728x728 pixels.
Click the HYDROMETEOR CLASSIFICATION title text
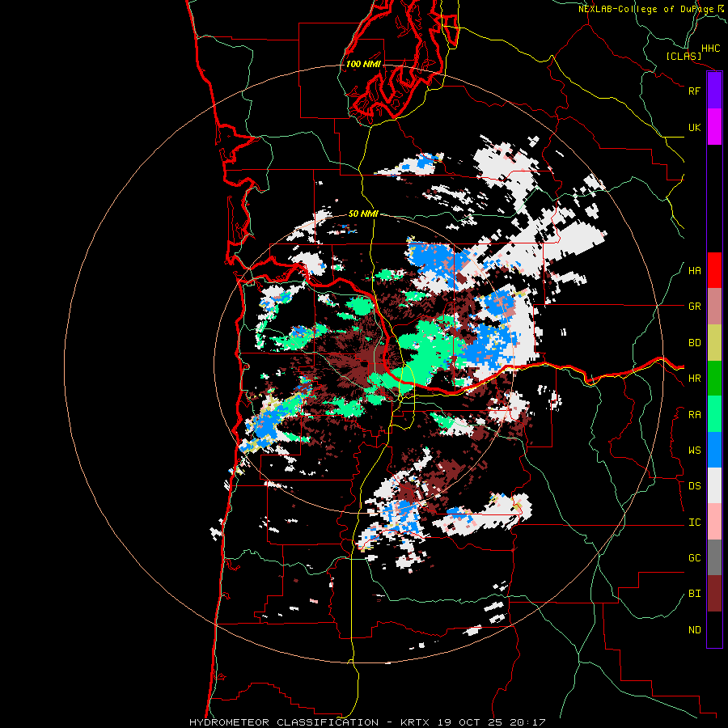click(x=284, y=722)
